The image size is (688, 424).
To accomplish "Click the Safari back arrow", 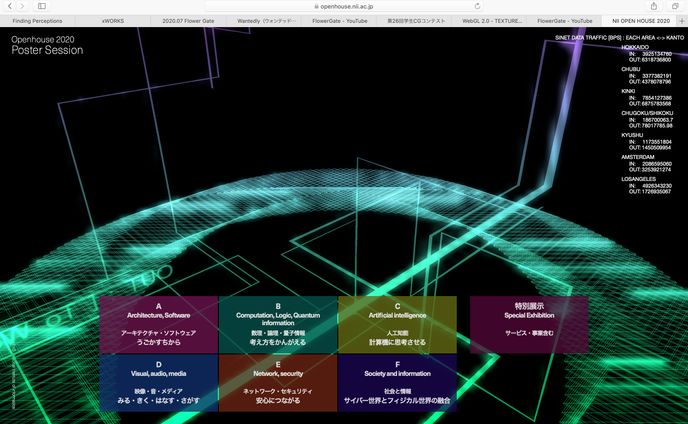I will (x=9, y=6).
